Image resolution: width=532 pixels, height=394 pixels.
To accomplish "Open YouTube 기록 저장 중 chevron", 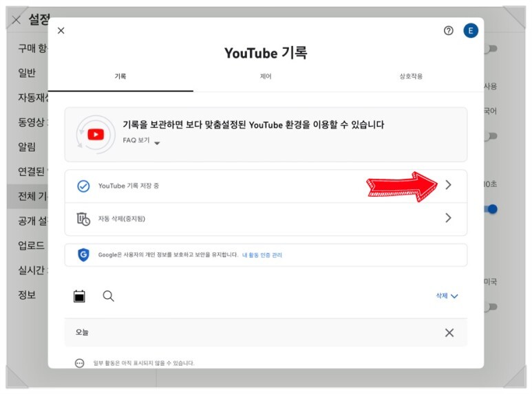I will (x=448, y=185).
